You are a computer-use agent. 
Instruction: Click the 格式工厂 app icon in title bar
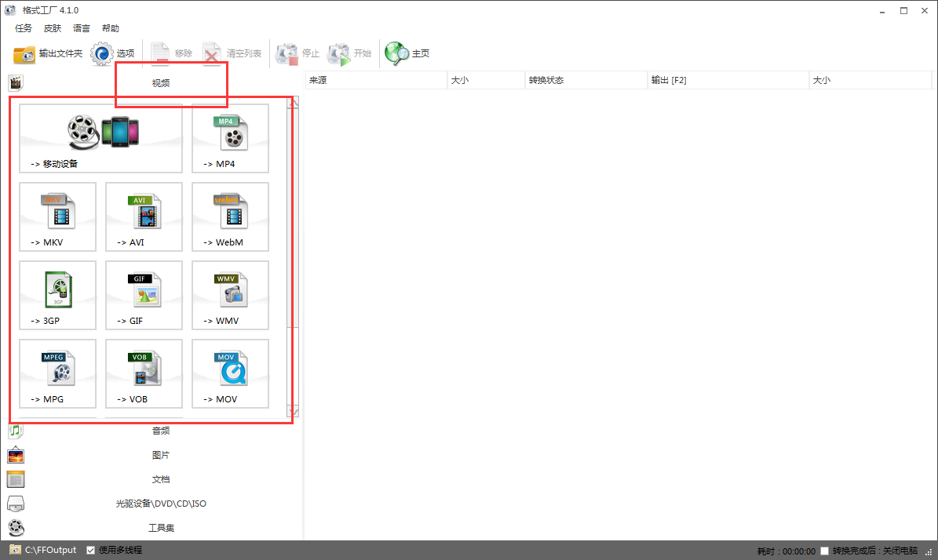pos(10,10)
